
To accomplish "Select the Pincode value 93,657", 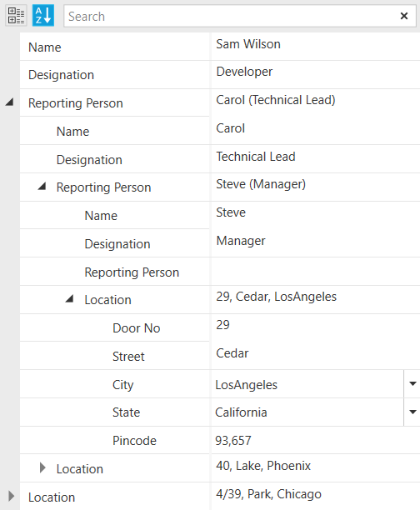I will click(x=316, y=440).
